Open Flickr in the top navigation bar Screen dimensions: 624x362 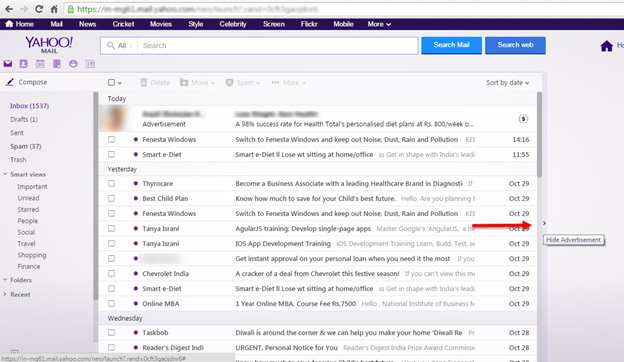pyautogui.click(x=309, y=24)
